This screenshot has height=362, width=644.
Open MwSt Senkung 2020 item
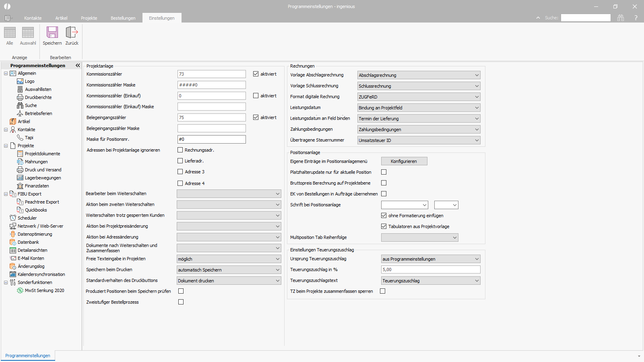click(x=44, y=290)
